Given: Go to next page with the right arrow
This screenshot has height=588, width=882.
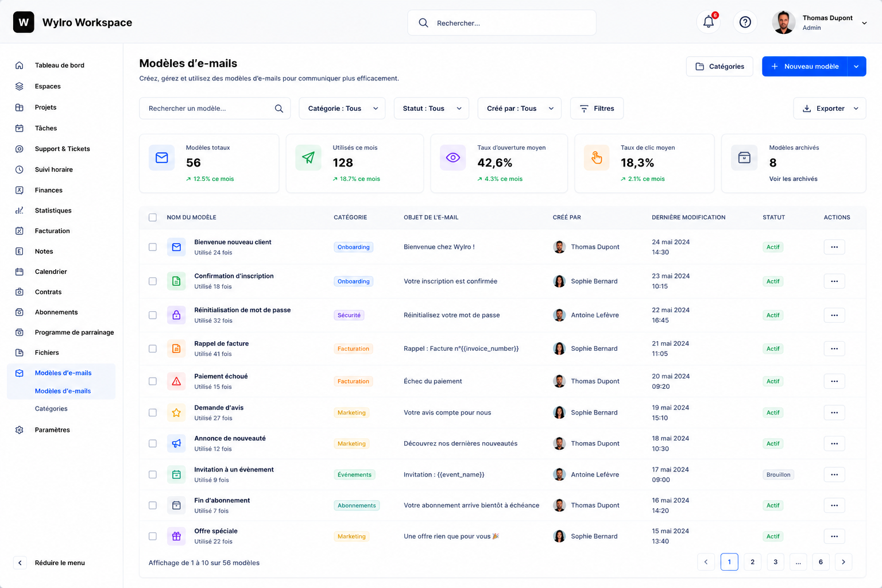Looking at the screenshot, I should tap(844, 562).
